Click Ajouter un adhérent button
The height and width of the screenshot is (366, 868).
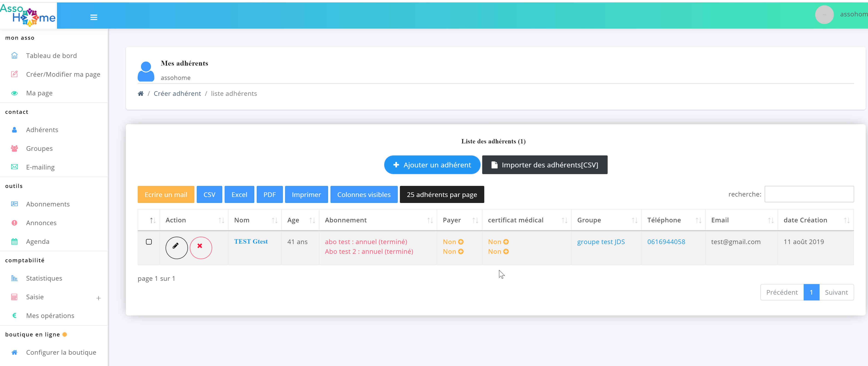pos(432,165)
